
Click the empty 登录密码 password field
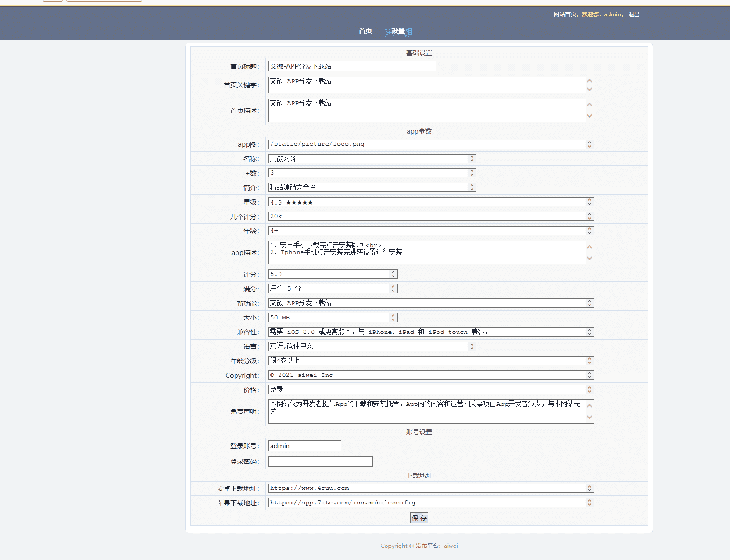[x=320, y=461]
